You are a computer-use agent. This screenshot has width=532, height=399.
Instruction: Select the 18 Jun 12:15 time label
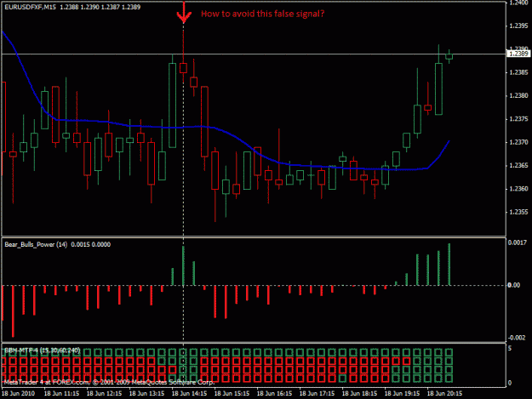[104, 394]
